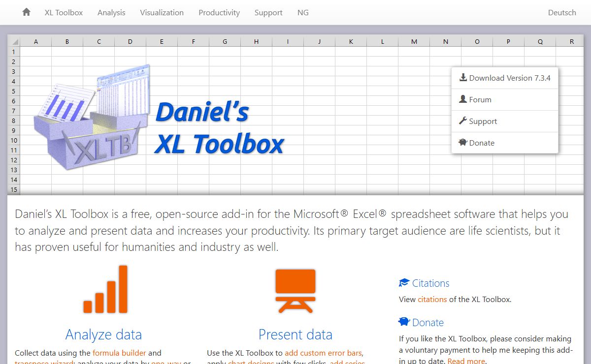Open the Support menu in navbar
Image resolution: width=591 pixels, height=364 pixels.
tap(268, 13)
